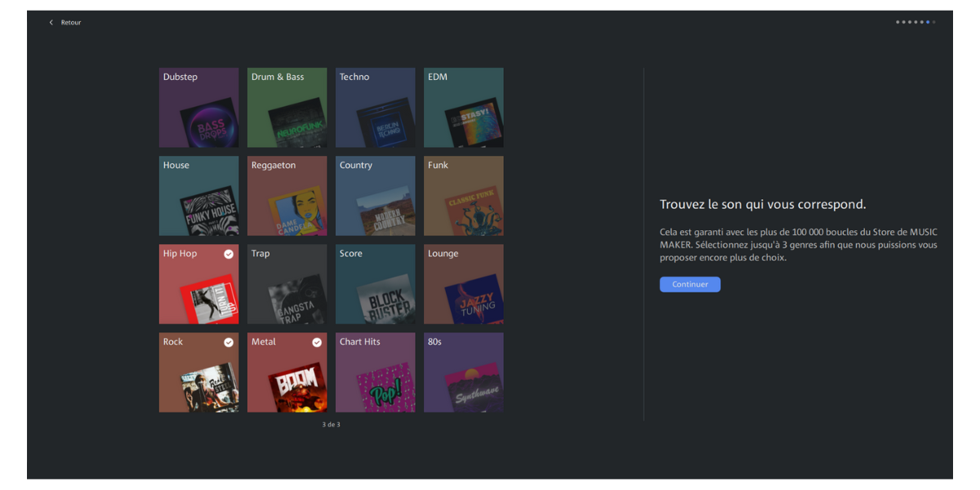Choose the Reggaeton genre tile
Viewport: 980px width, 490px height.
pos(287,196)
